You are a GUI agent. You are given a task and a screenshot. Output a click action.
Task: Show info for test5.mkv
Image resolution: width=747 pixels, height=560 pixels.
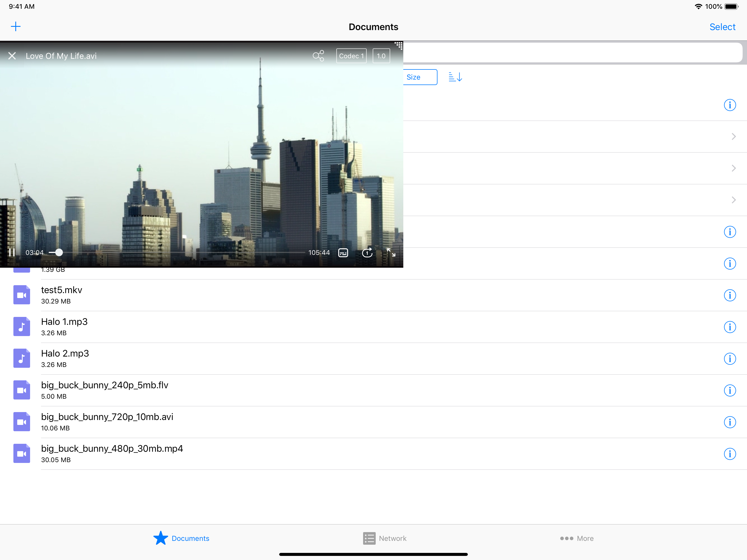point(730,295)
